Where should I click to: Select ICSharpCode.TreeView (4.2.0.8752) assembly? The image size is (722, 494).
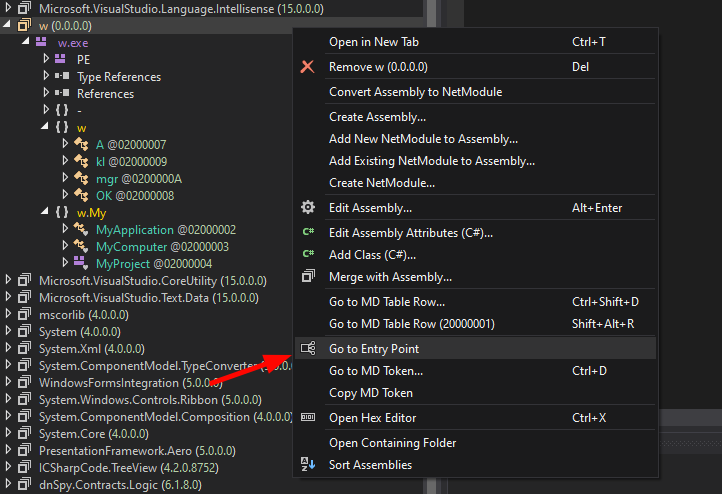pos(128,468)
